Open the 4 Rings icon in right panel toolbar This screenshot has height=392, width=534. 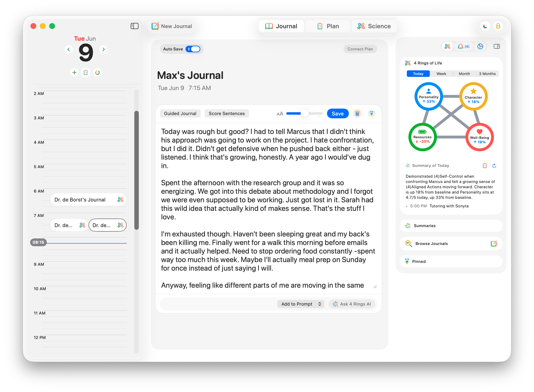tap(447, 46)
